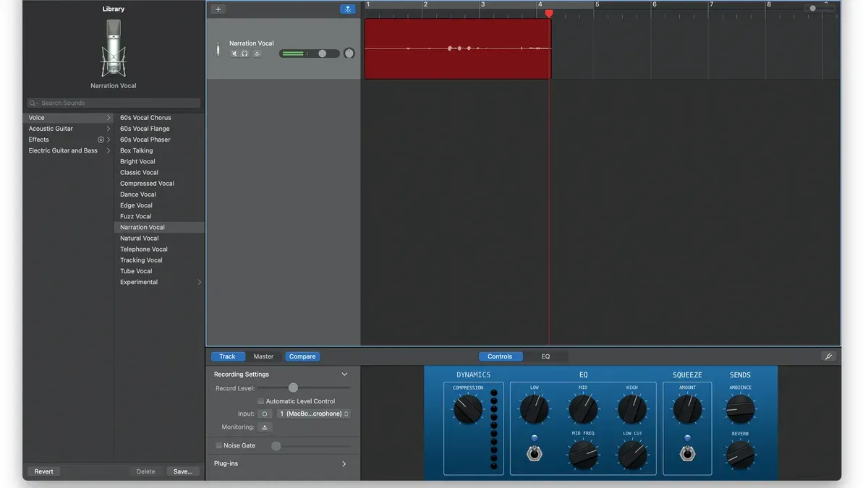This screenshot has height=488, width=868.
Task: Expand the Effects category chevron
Action: point(109,140)
